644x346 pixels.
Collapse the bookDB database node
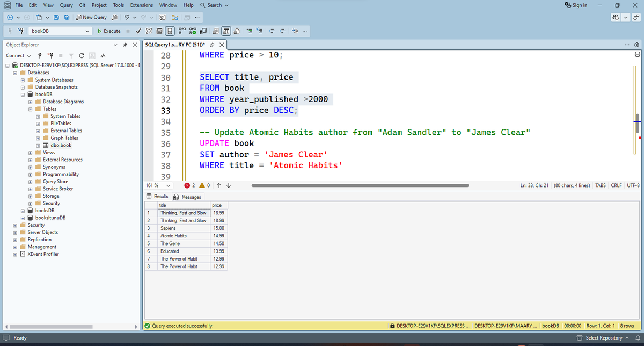click(23, 94)
